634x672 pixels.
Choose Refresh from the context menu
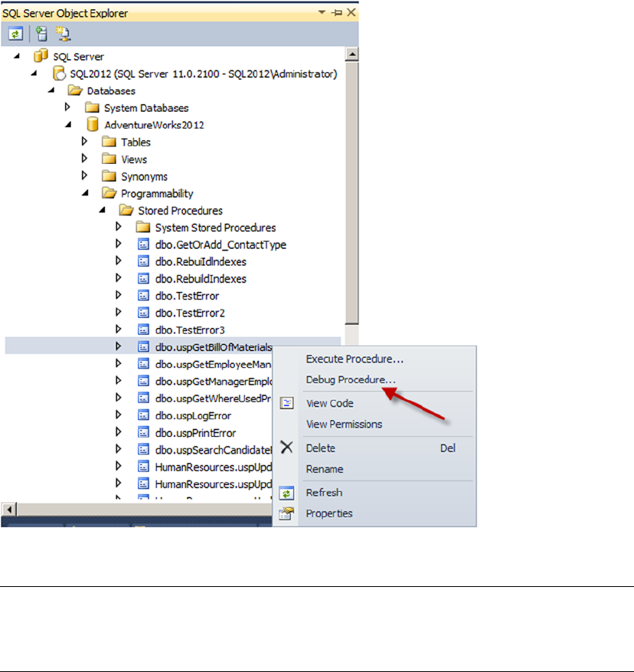coord(324,493)
